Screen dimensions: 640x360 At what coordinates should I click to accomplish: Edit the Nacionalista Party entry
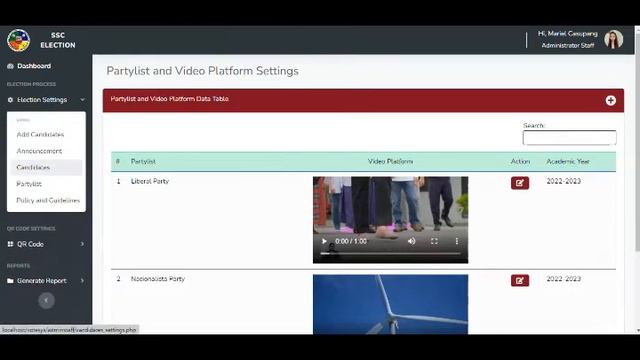pyautogui.click(x=520, y=280)
